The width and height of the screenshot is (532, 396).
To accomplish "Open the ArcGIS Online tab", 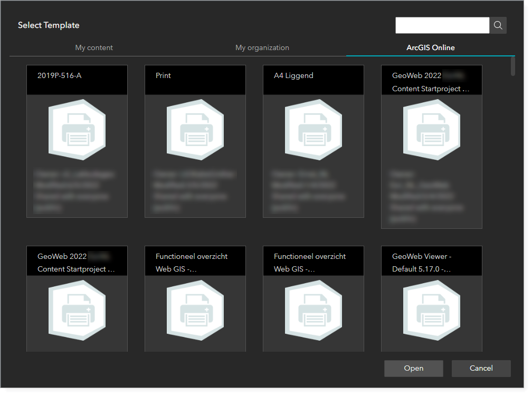I will point(430,47).
